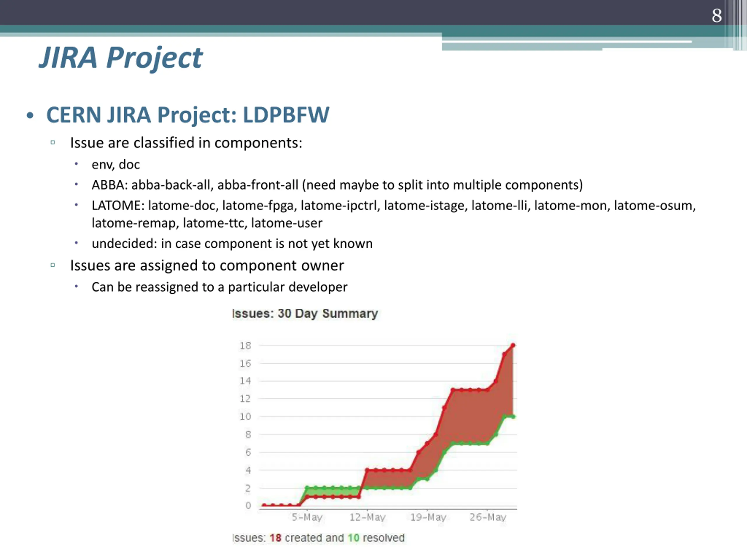Click the final green data point at 10
The image size is (747, 560).
(513, 417)
